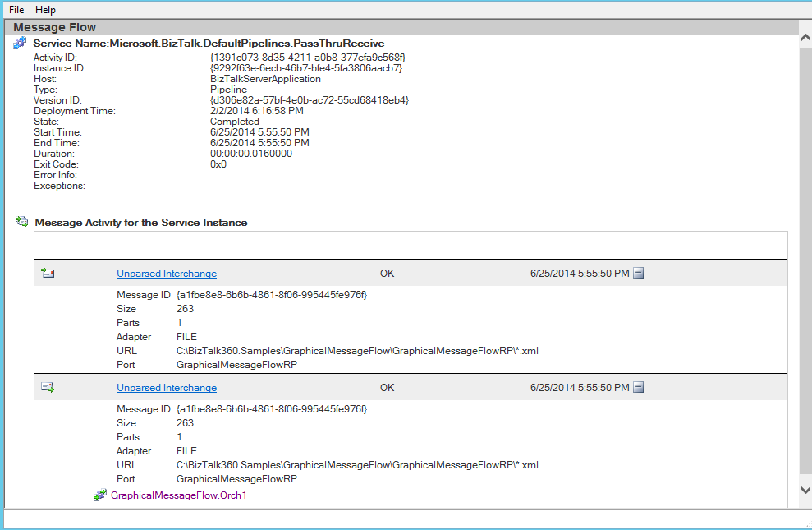
Task: Open the File menu
Action: pos(16,10)
